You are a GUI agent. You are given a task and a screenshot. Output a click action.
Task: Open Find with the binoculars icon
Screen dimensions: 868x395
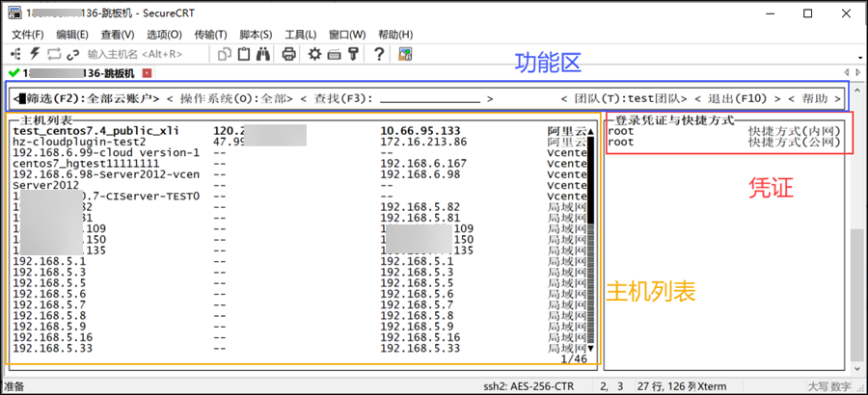pos(263,54)
